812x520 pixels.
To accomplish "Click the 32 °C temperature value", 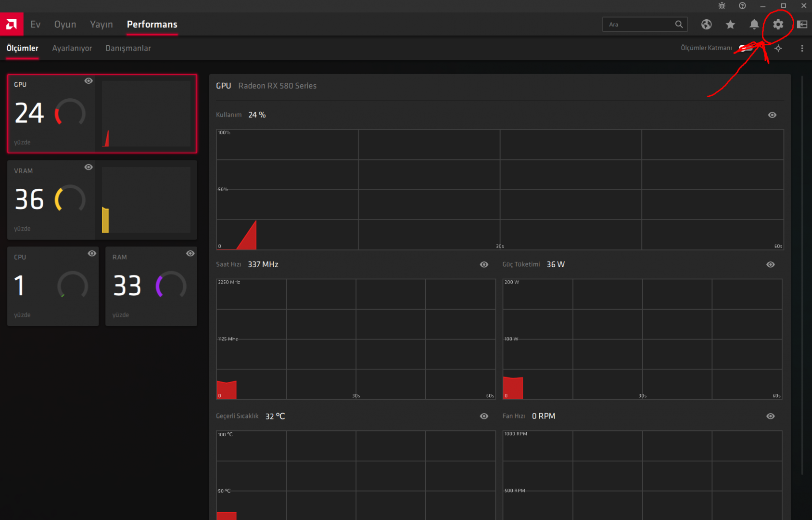I will pyautogui.click(x=275, y=416).
